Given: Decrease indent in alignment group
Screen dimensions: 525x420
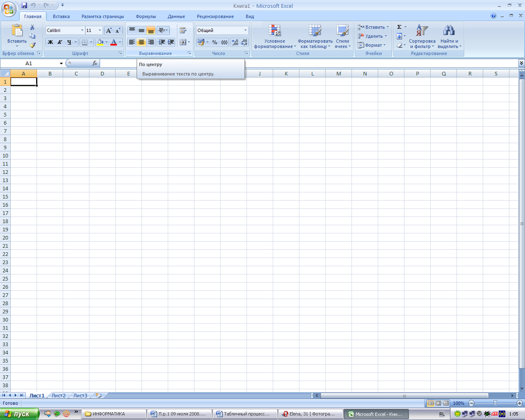Looking at the screenshot, I should (x=162, y=42).
